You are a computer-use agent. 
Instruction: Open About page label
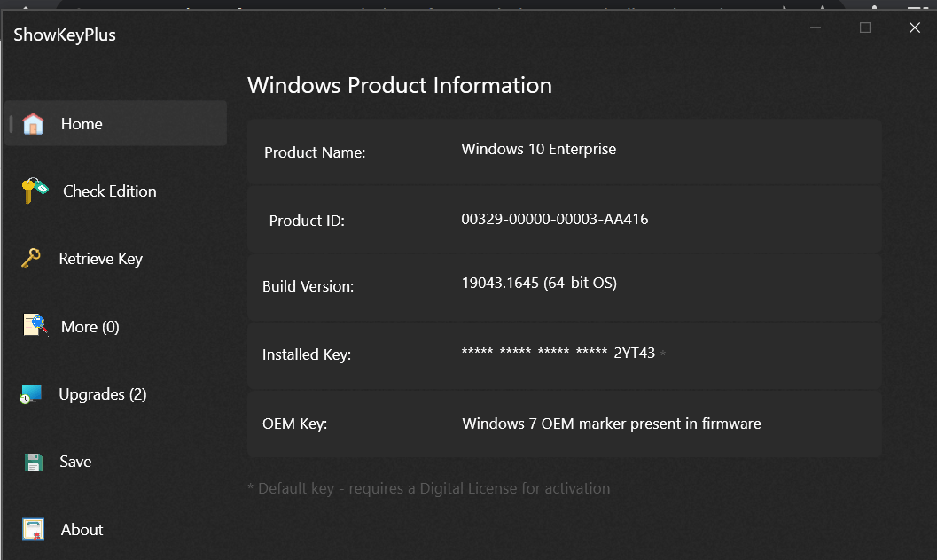pos(82,530)
